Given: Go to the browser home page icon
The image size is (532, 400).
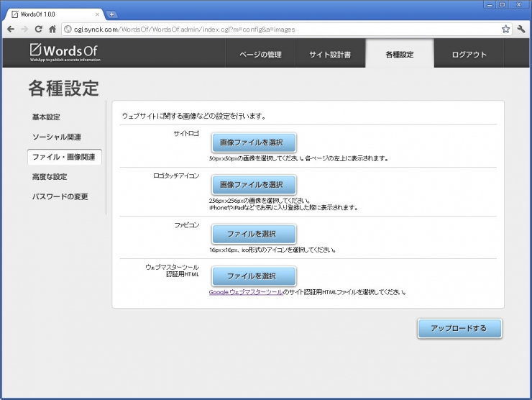Looking at the screenshot, I should 52,29.
